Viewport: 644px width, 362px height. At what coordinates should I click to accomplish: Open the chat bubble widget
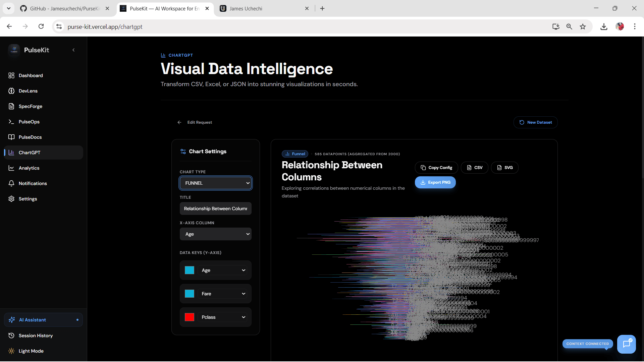[x=627, y=344]
